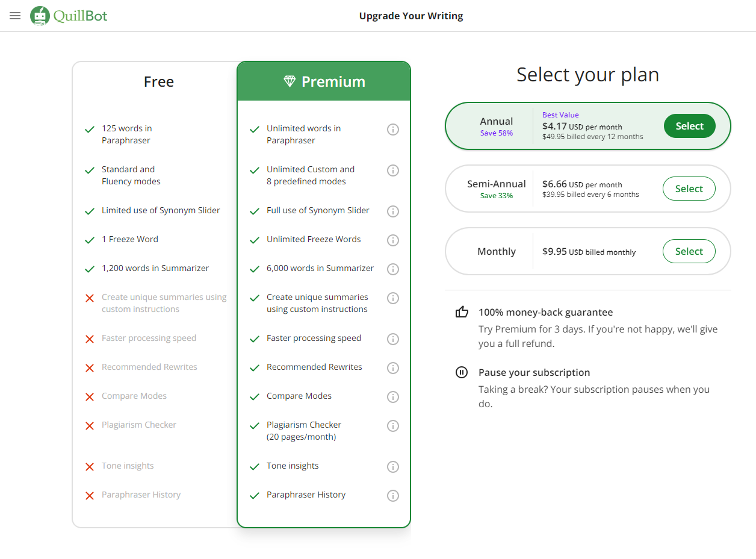Click '$49.95 billed every 12 months' text

coord(593,137)
